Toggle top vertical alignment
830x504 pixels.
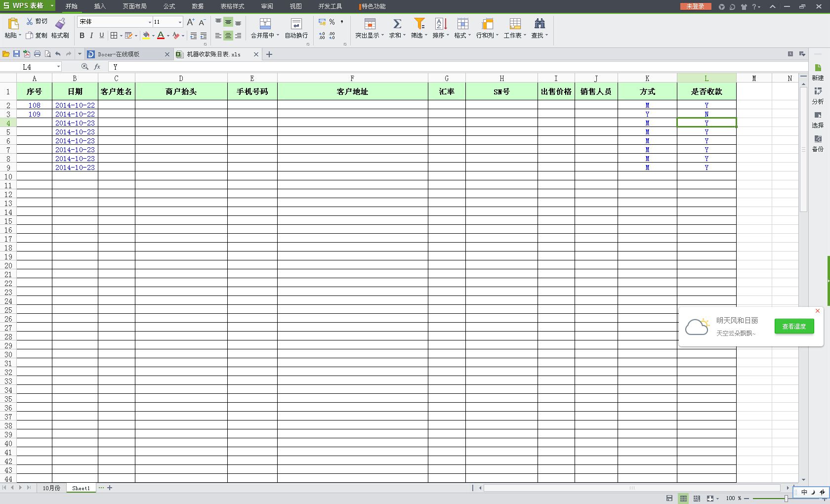[218, 22]
